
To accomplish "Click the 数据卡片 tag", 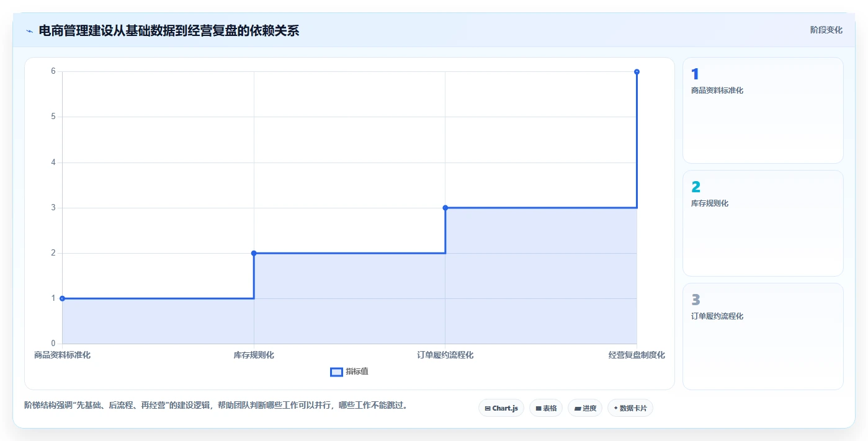I will point(630,408).
